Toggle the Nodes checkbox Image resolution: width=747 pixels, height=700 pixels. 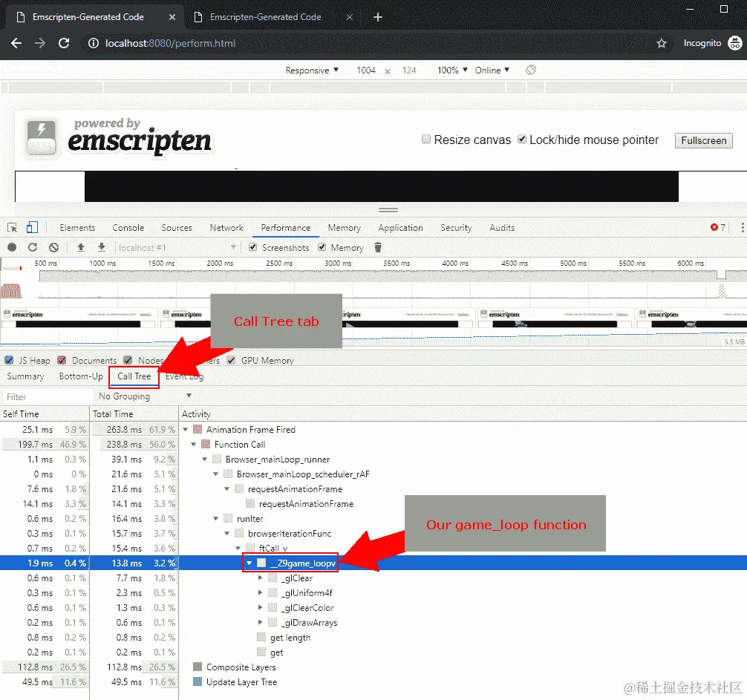click(128, 360)
